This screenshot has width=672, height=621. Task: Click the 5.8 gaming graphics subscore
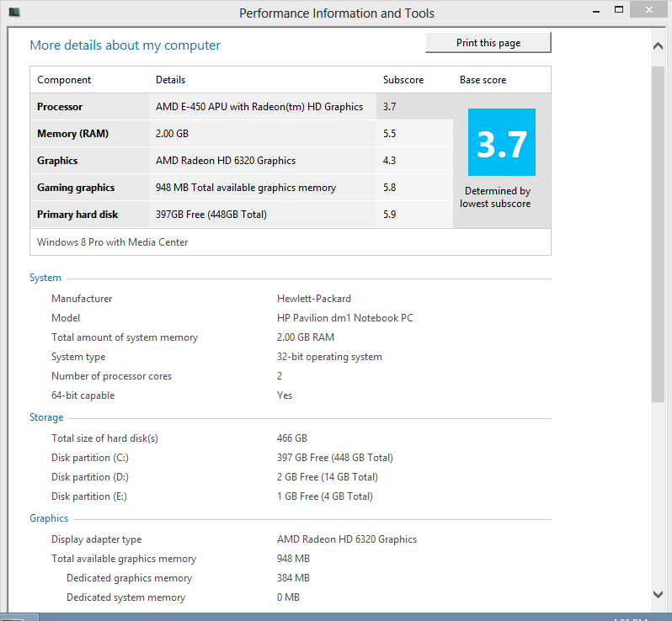(390, 188)
